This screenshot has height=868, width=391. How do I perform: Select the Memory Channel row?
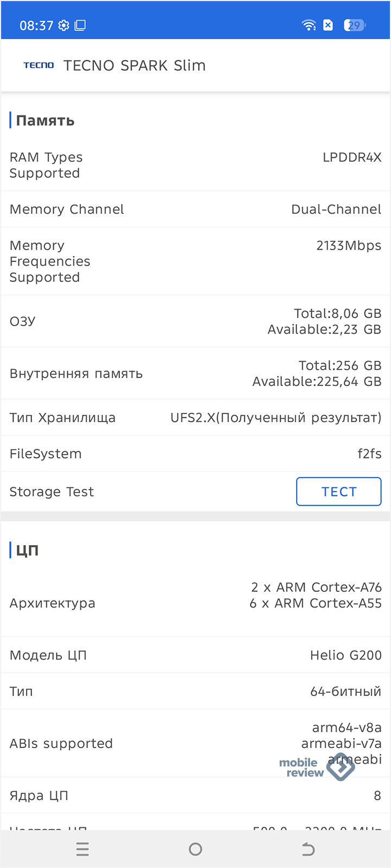(x=195, y=209)
